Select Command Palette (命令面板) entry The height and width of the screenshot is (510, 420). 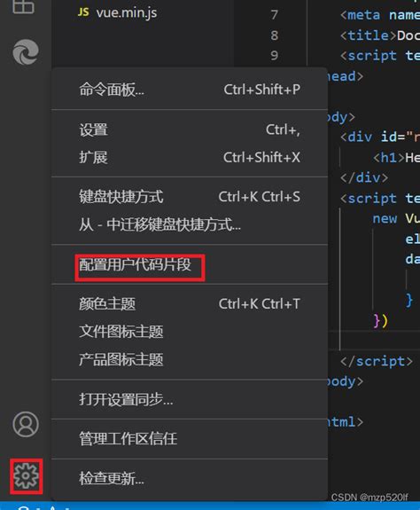[x=190, y=90]
